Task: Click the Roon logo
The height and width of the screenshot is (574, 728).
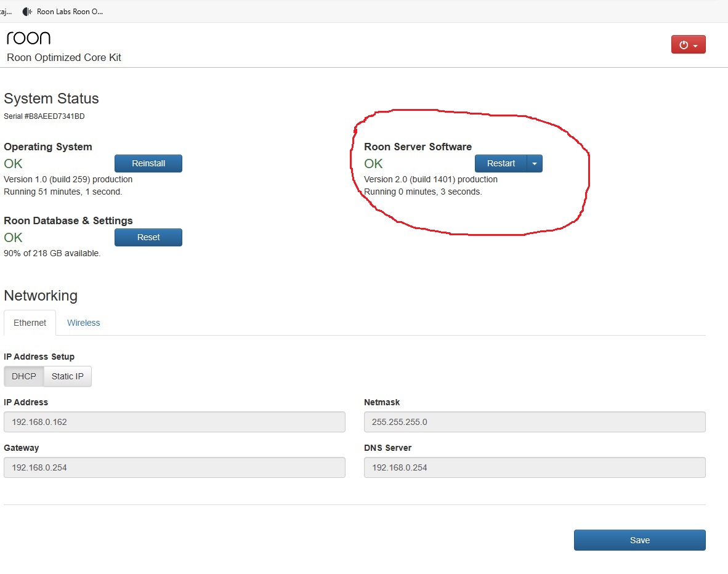Action: [x=28, y=38]
